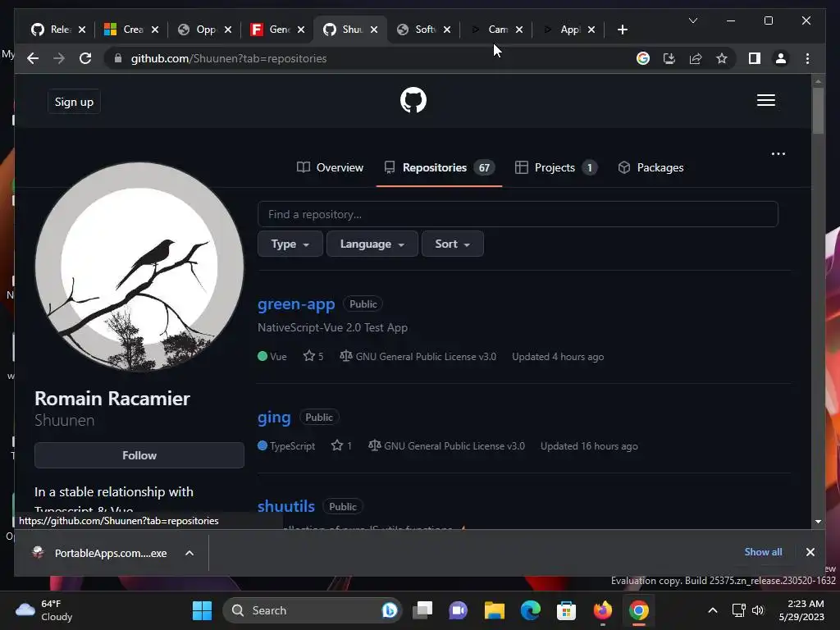Expand the PortableApps download options chevron
Screen dimensions: 840x630
(x=189, y=553)
